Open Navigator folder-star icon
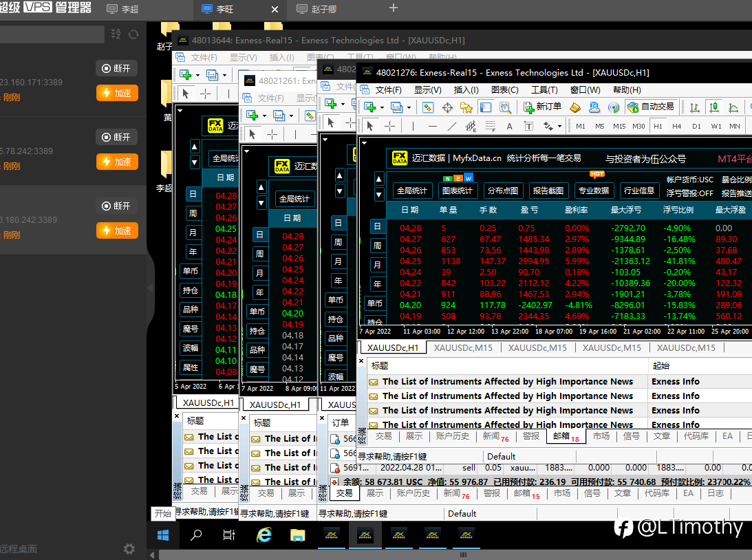Viewport: 752px width, 560px height. [466, 107]
